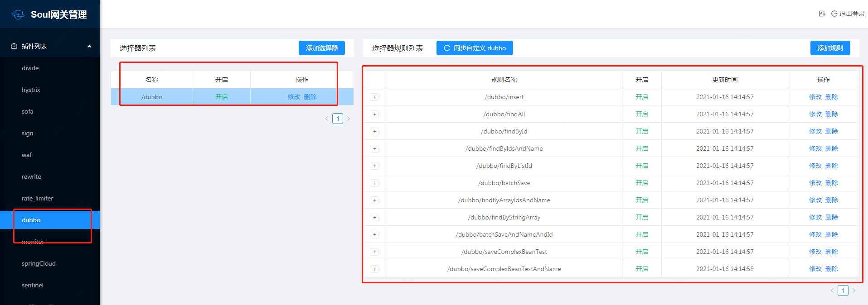Image resolution: width=868 pixels, height=305 pixels.
Task: Click the Soul gateway logo icon
Action: coord(18,14)
